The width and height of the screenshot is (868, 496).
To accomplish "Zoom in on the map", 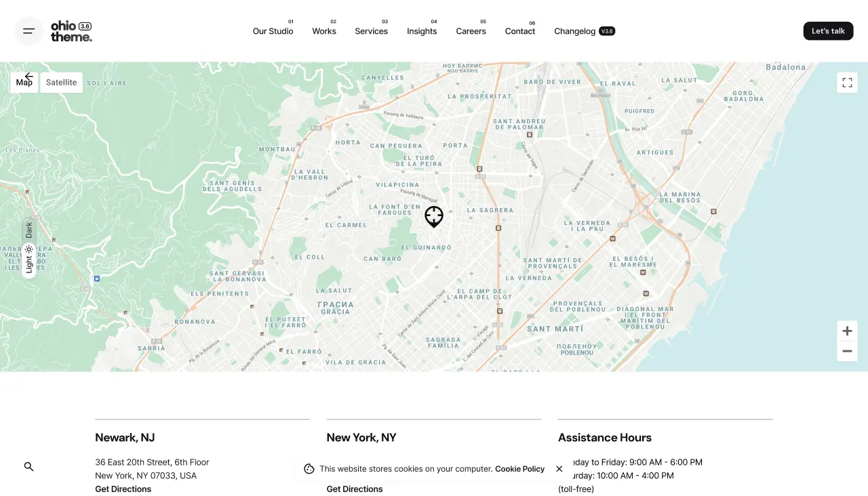I will coord(847,331).
